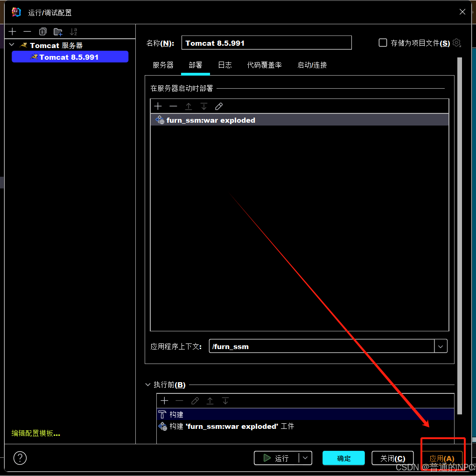Select 构建 'furn_ssm:war exploded' 工件 row

pos(305,426)
